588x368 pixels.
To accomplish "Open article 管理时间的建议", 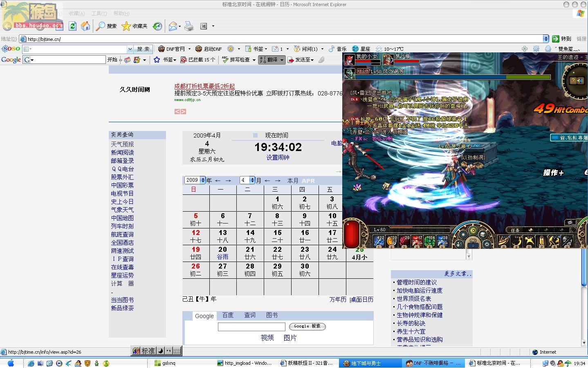I will (x=417, y=282).
